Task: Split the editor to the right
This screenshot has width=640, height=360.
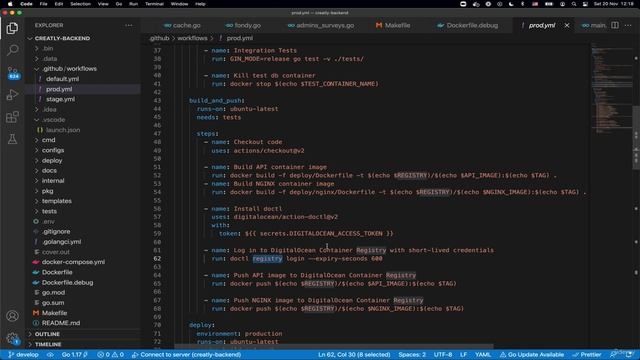Action: point(615,25)
